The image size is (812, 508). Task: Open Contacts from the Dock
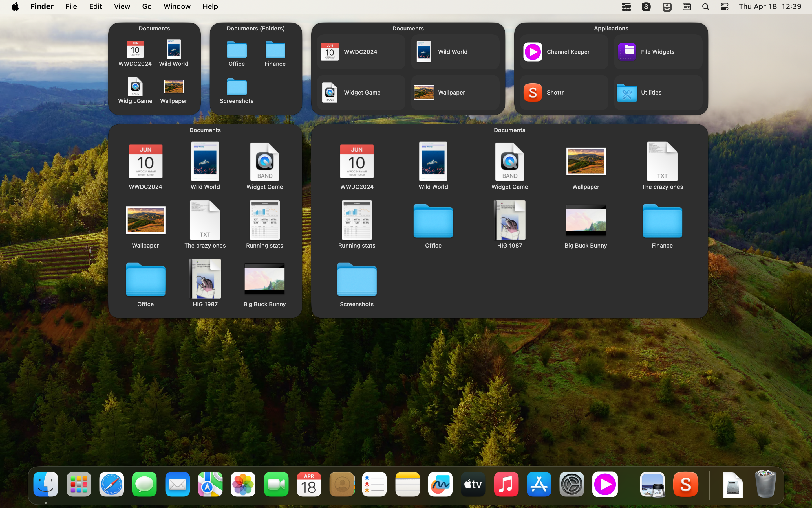(x=342, y=484)
